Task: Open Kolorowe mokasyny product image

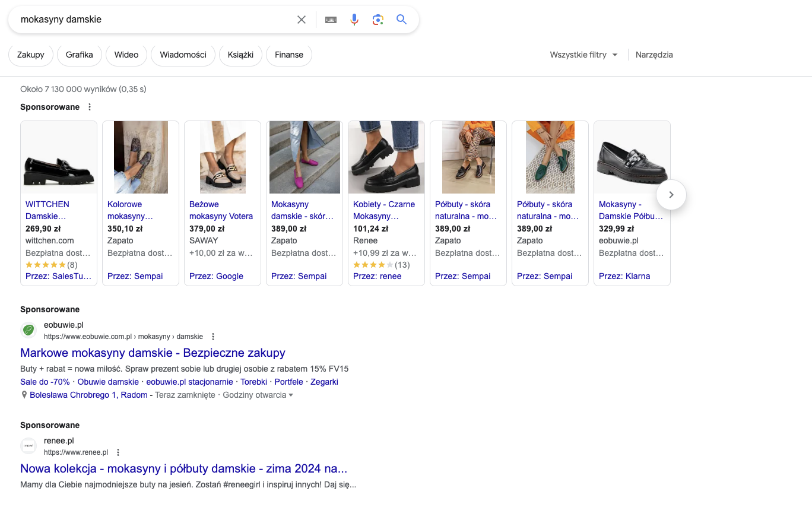Action: point(141,157)
